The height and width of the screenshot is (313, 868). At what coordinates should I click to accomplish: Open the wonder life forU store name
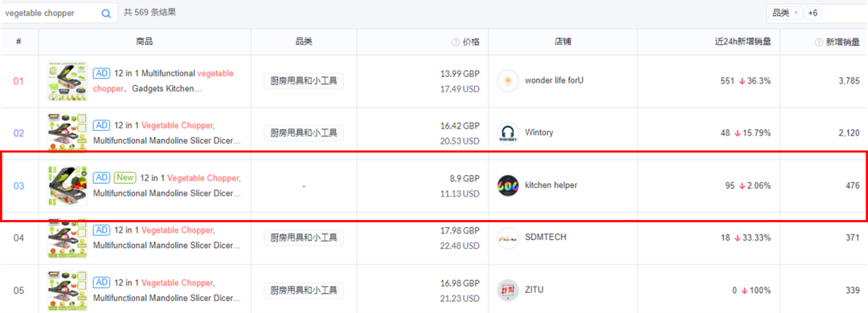tap(554, 81)
